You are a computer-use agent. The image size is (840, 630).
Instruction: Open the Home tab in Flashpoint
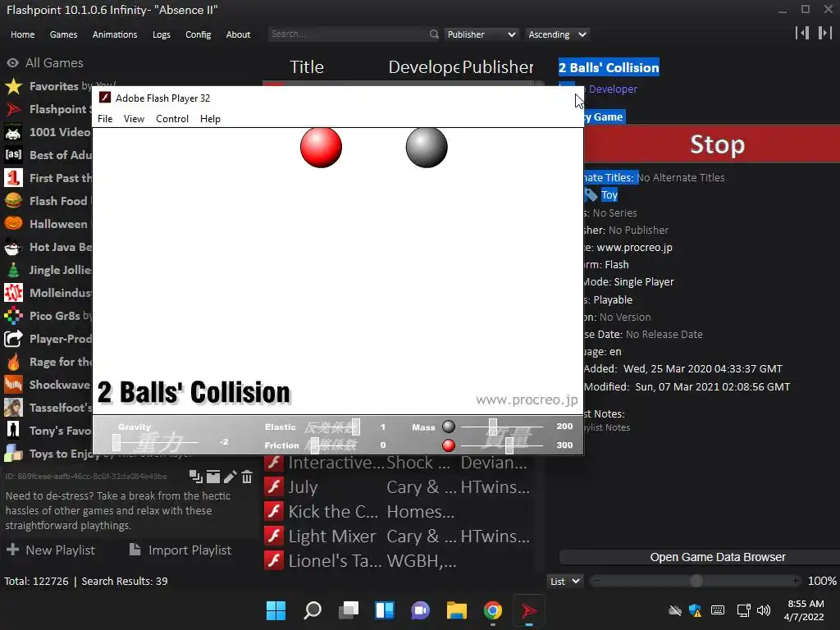(x=22, y=34)
